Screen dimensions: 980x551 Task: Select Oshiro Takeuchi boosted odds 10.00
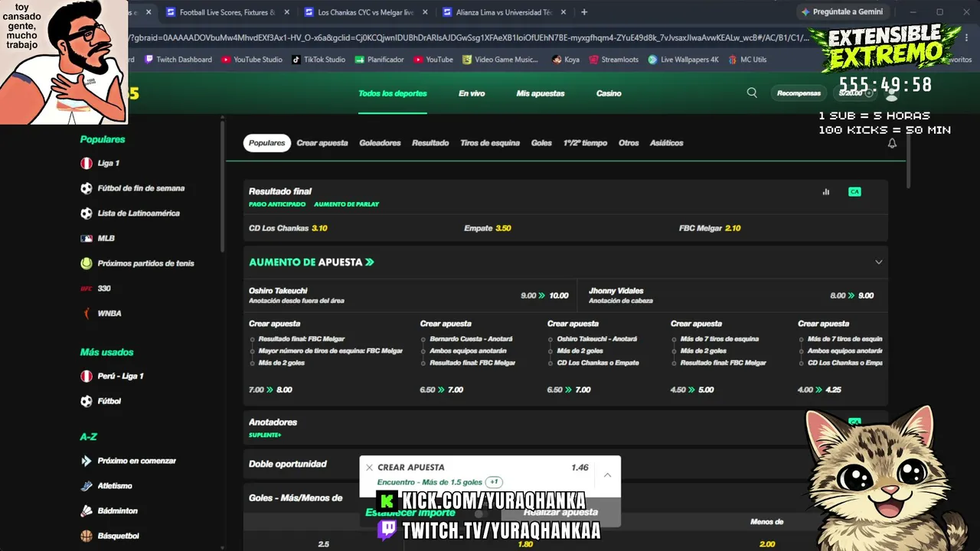coord(409,295)
